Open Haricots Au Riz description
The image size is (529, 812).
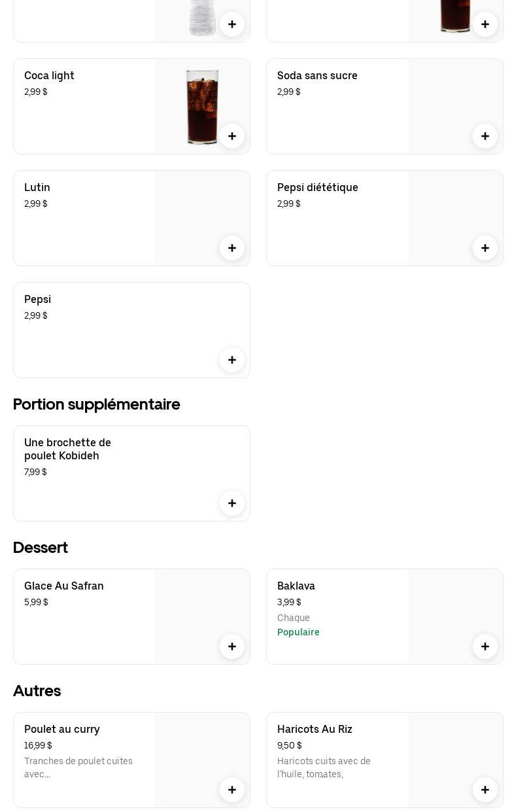(324, 768)
